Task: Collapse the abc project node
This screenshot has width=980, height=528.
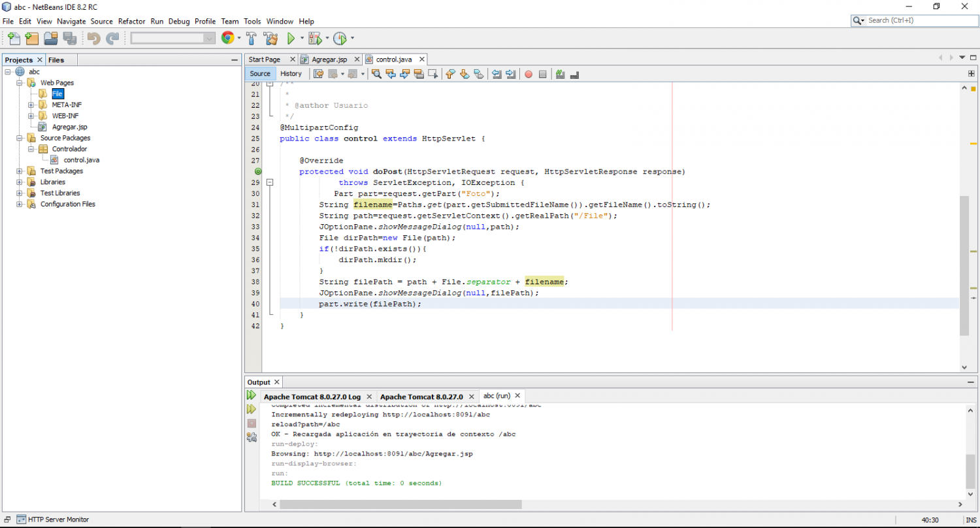Action: (8, 72)
